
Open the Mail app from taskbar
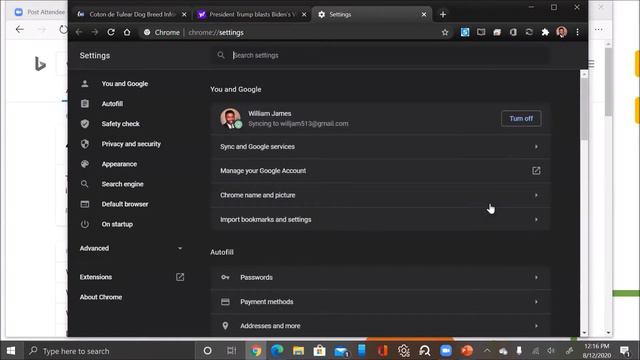pos(341,351)
